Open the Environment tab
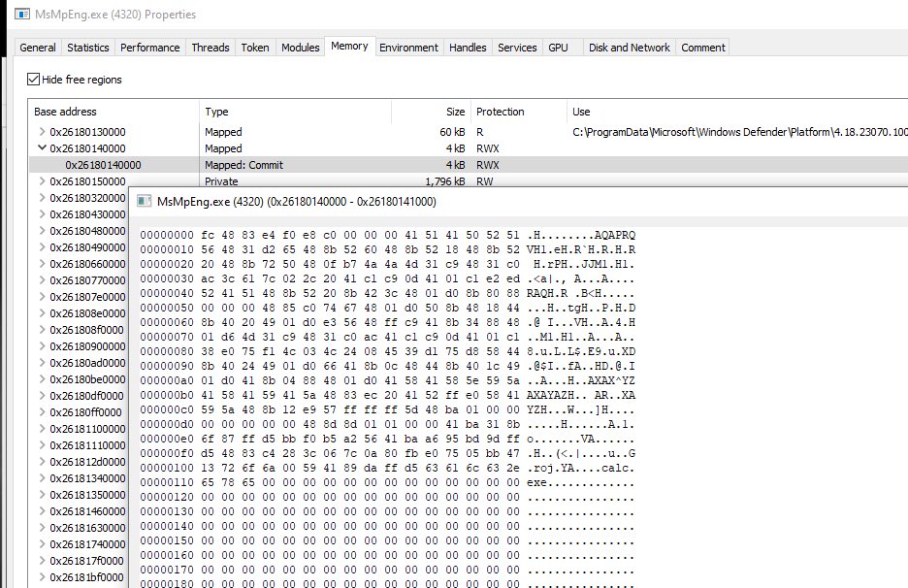 [x=408, y=48]
